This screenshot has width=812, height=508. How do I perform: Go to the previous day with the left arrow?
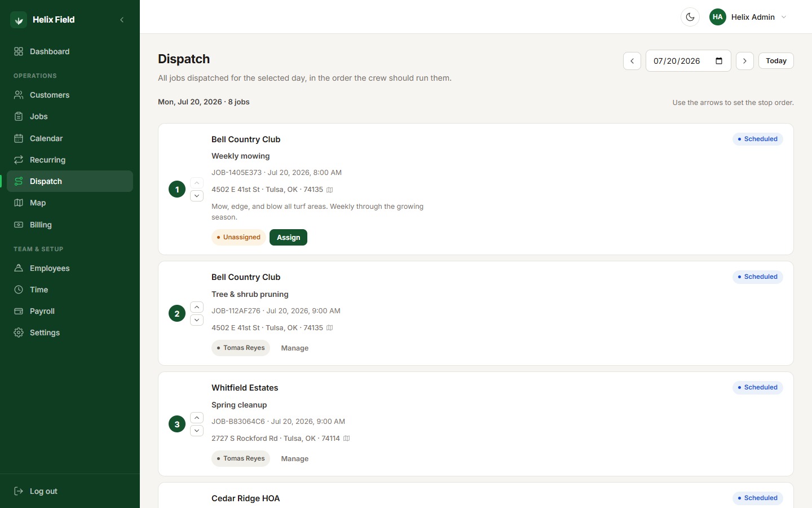632,61
